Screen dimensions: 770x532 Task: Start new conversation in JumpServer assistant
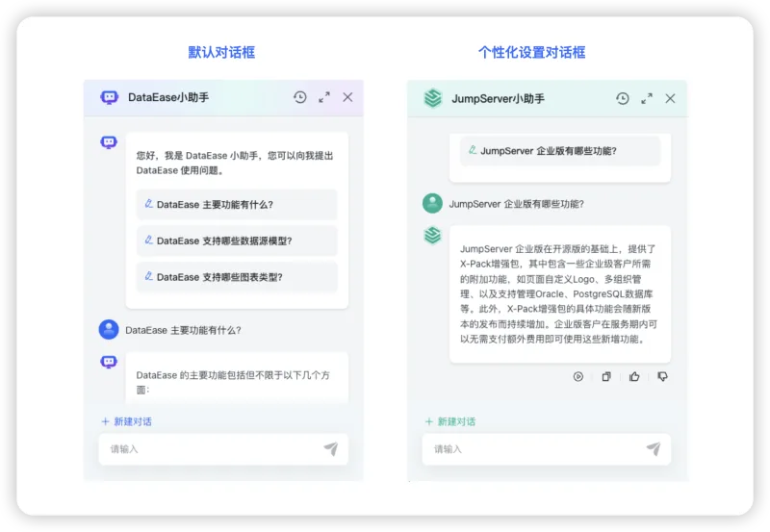pyautogui.click(x=449, y=421)
